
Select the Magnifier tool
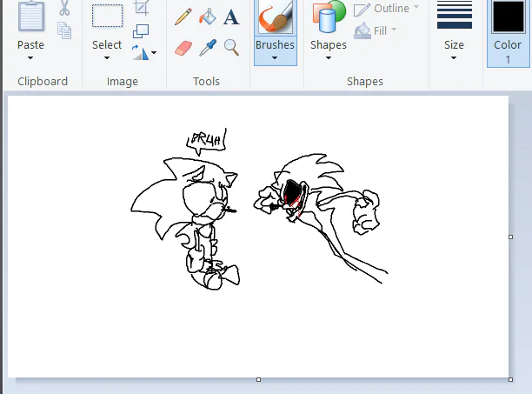pos(231,48)
